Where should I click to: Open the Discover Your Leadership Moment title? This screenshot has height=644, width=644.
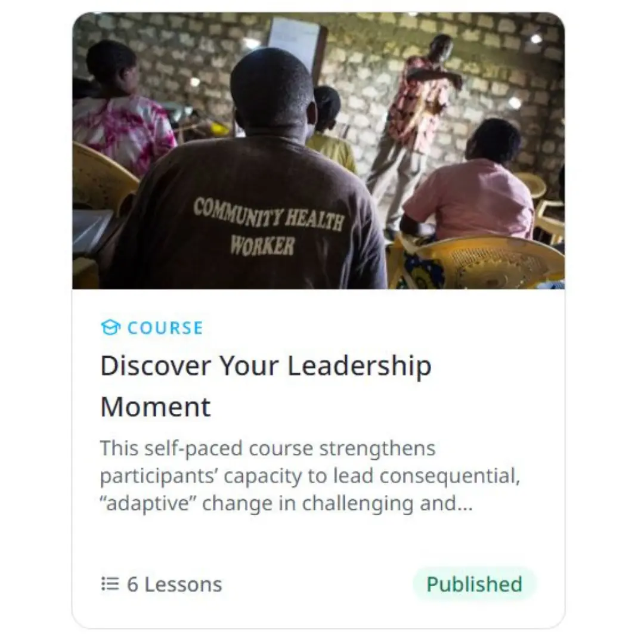[266, 386]
